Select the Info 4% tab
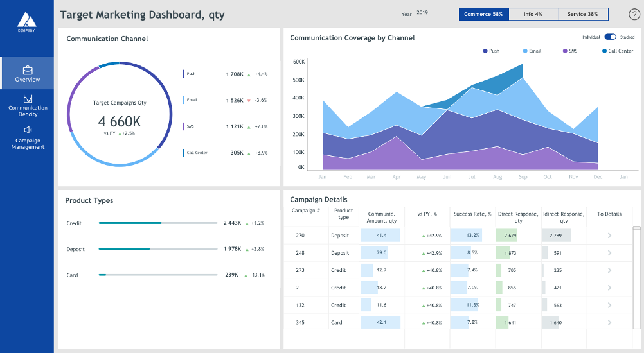Viewport: 644px width, 353px height. [x=533, y=14]
